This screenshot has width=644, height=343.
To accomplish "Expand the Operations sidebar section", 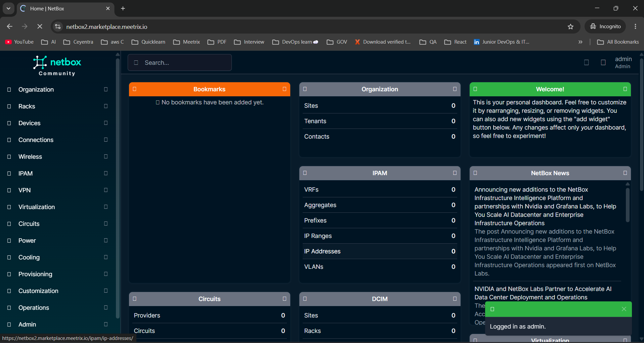I will [x=106, y=307].
